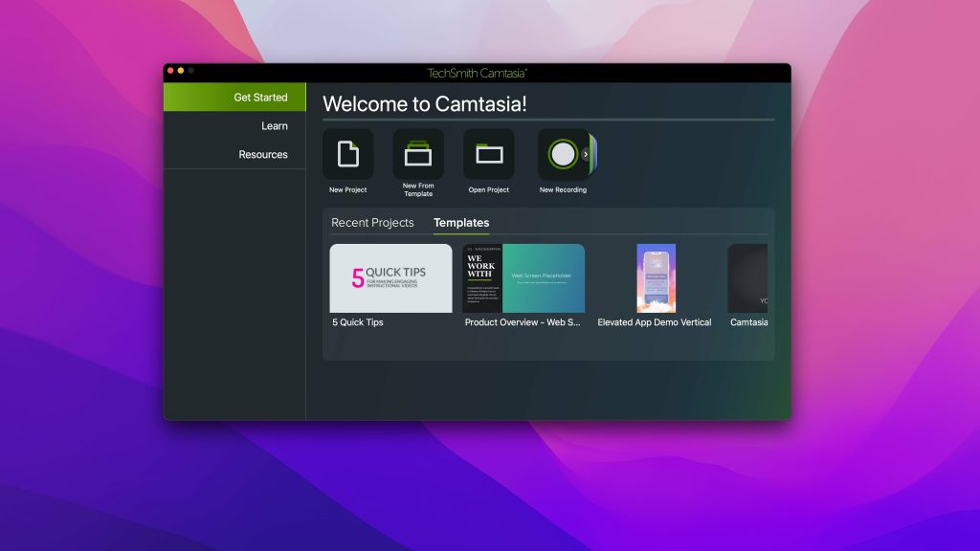Click the document icon above New Project
Screen dimensions: 980x551
(x=346, y=153)
